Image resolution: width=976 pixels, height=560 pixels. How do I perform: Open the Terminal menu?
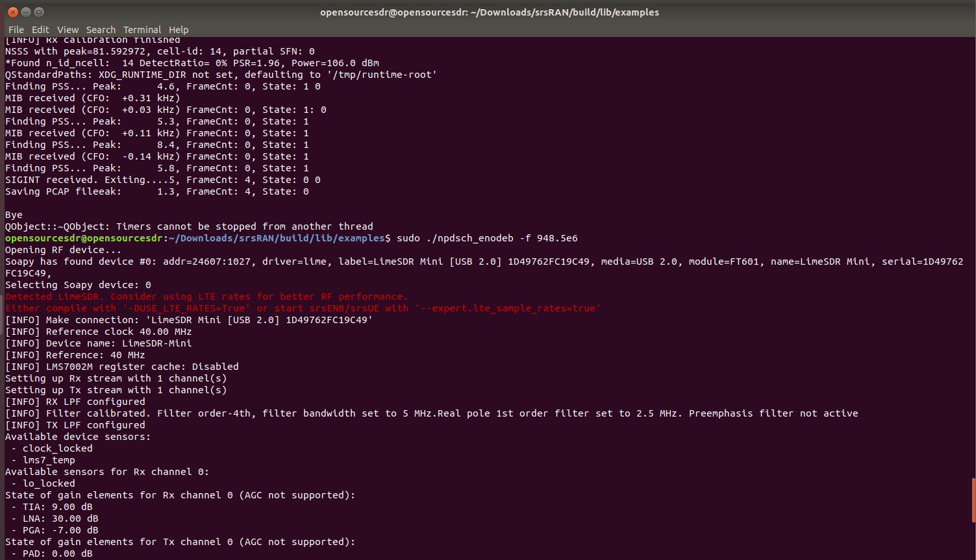coord(142,30)
